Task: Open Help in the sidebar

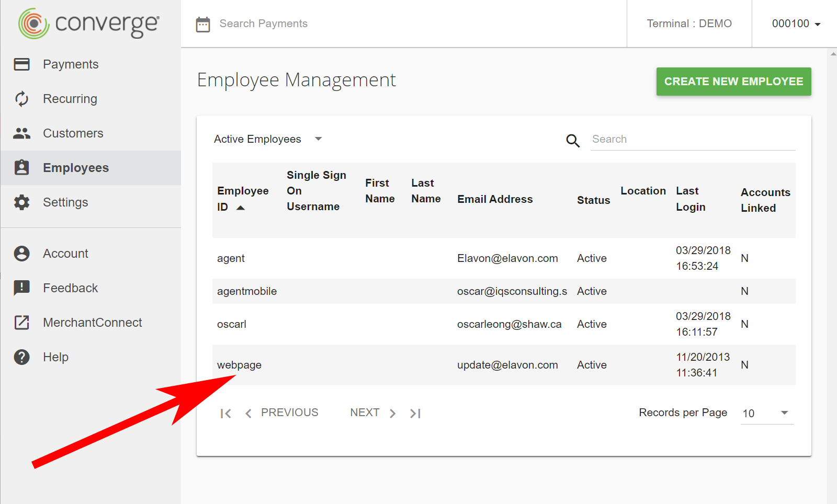Action: click(91, 357)
